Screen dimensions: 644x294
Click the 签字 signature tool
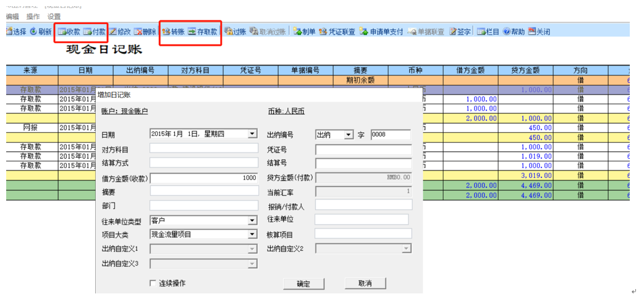pyautogui.click(x=460, y=31)
